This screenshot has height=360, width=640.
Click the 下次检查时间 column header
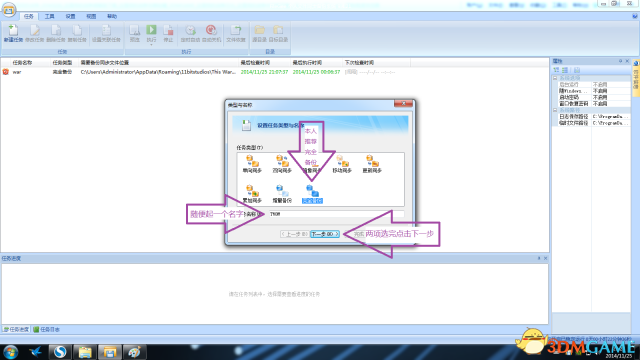(360, 62)
